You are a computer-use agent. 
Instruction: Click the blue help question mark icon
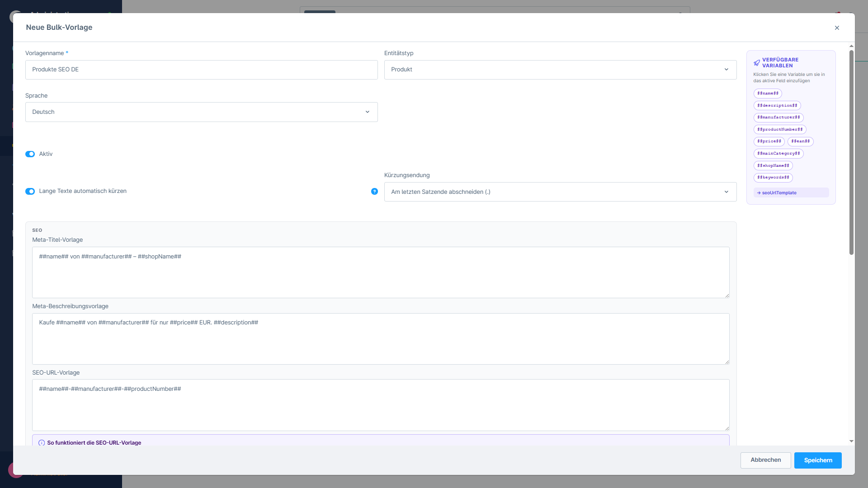point(374,192)
